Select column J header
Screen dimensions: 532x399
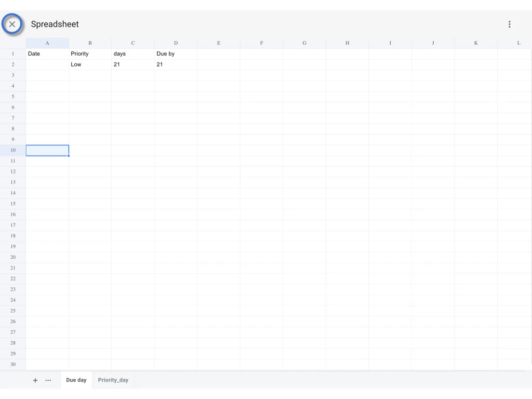tap(433, 43)
